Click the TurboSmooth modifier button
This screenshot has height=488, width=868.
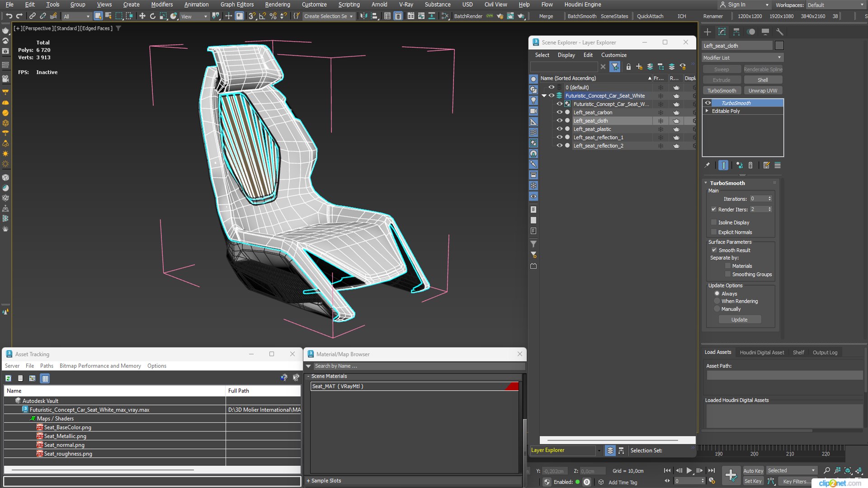pyautogui.click(x=722, y=91)
